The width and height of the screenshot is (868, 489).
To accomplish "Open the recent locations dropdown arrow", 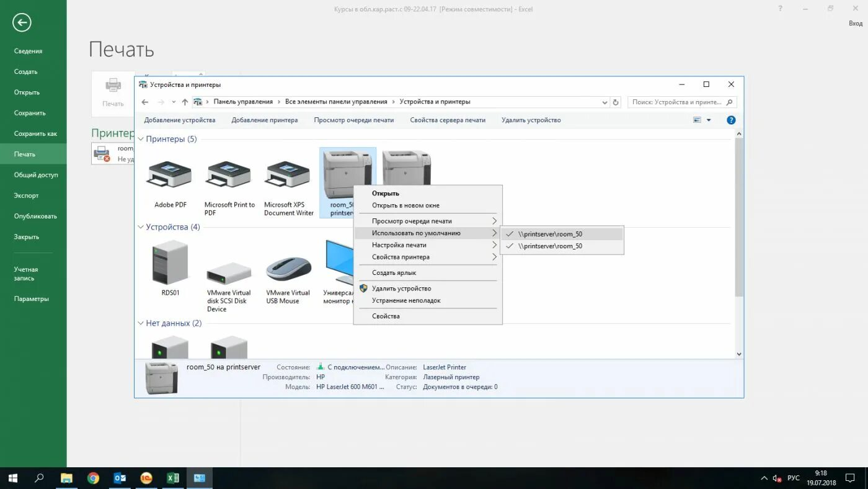I will (x=174, y=102).
